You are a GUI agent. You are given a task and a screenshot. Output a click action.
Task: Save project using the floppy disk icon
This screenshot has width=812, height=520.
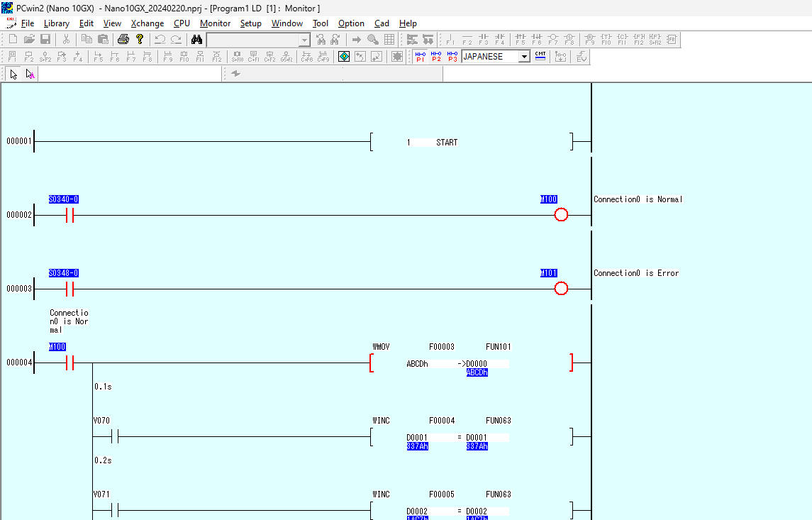[45, 39]
